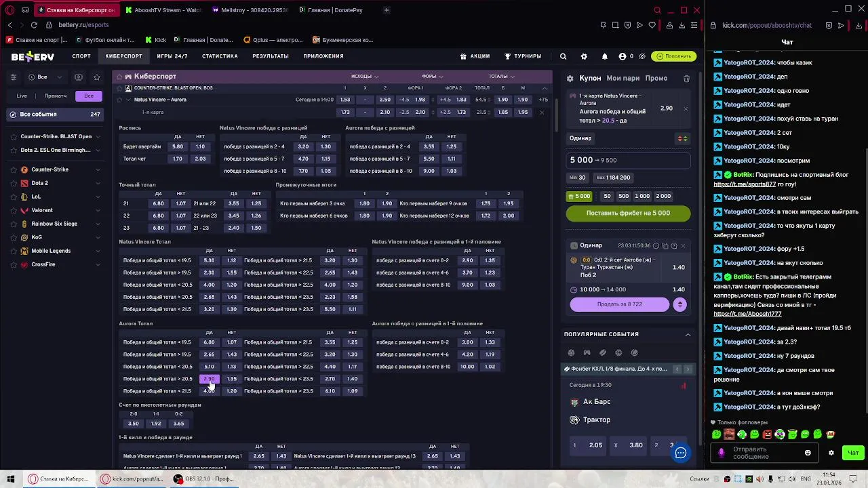
Task: Clear the coupon with the trash icon
Action: (686, 79)
